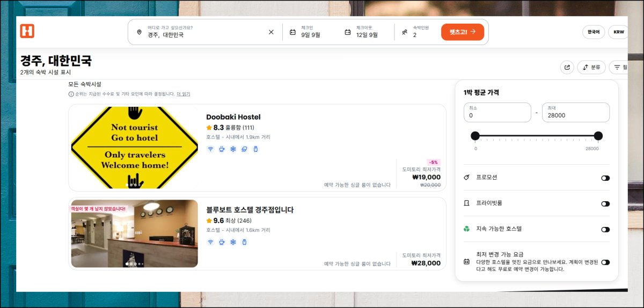Open the 블루보트 호스텔 경주점입니다 title link
Image resolution: width=644 pixels, height=308 pixels.
[250, 210]
